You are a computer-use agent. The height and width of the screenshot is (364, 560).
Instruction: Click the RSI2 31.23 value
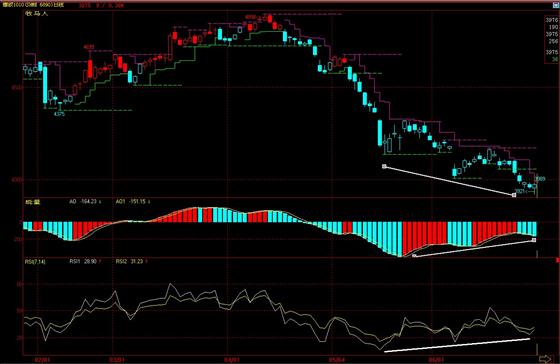[x=131, y=261]
